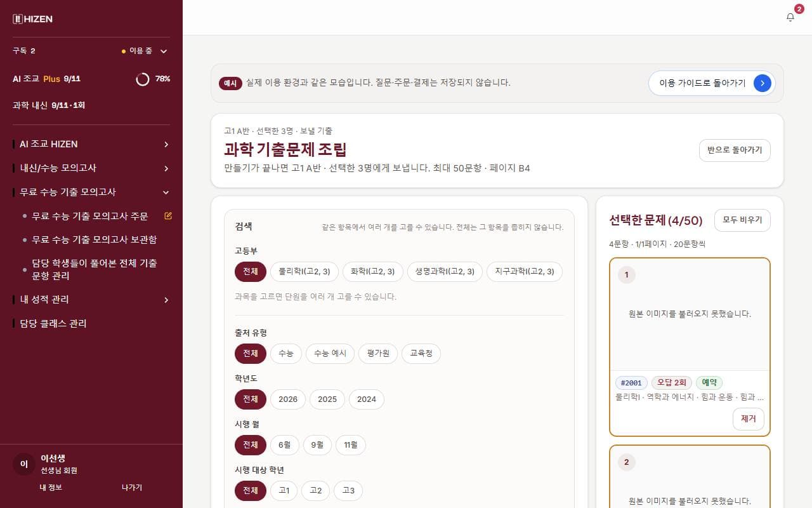The height and width of the screenshot is (508, 812).
Task: Click the 오답 2회 tag
Action: [672, 382]
